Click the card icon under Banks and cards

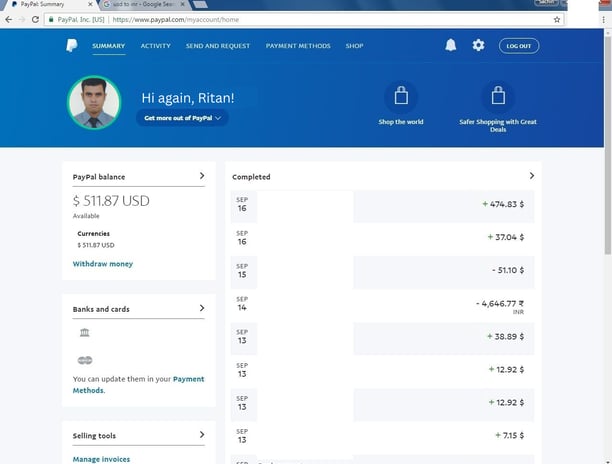[x=85, y=360]
